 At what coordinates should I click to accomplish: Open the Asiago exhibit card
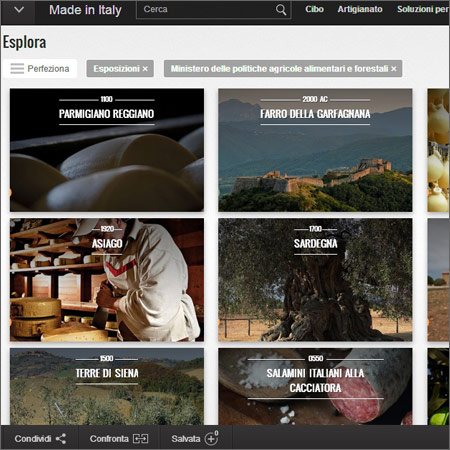[107, 280]
